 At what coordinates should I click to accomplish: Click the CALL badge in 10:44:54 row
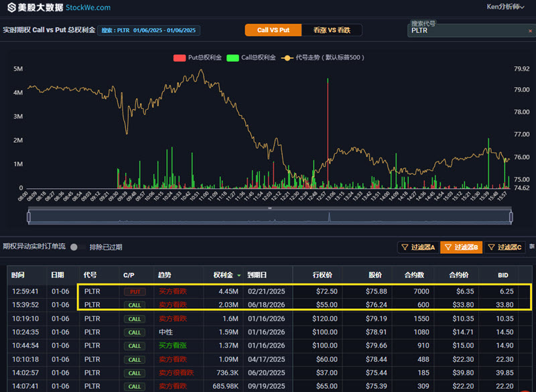tap(135, 346)
